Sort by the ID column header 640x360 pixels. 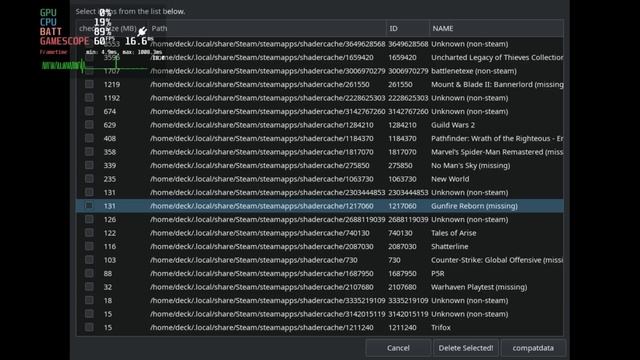pyautogui.click(x=407, y=28)
